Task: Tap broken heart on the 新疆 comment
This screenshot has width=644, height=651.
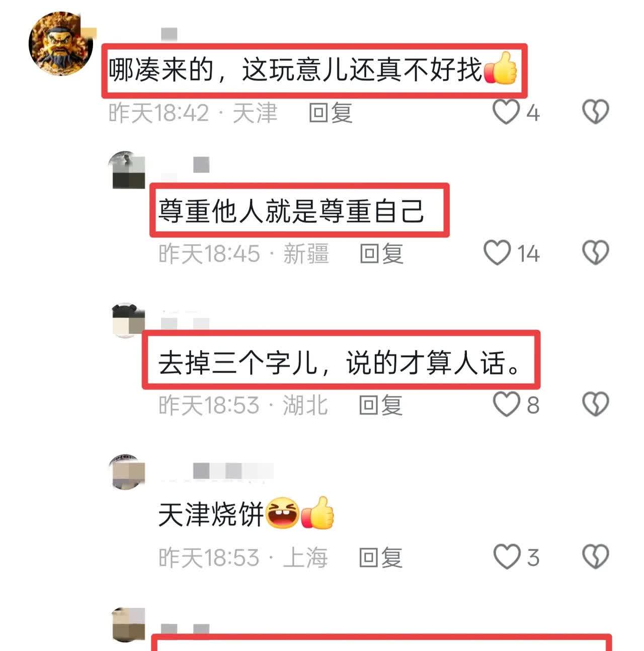Action: click(x=596, y=253)
